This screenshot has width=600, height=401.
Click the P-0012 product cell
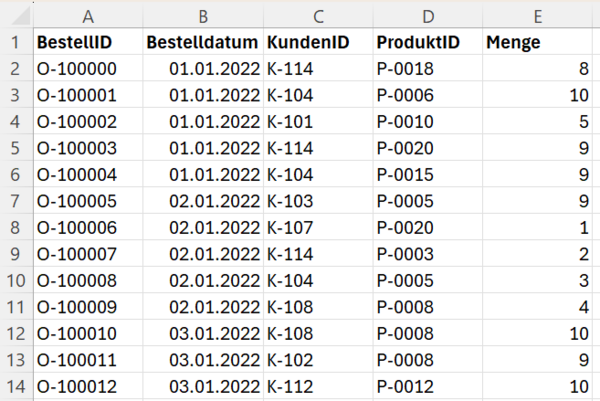(x=428, y=385)
